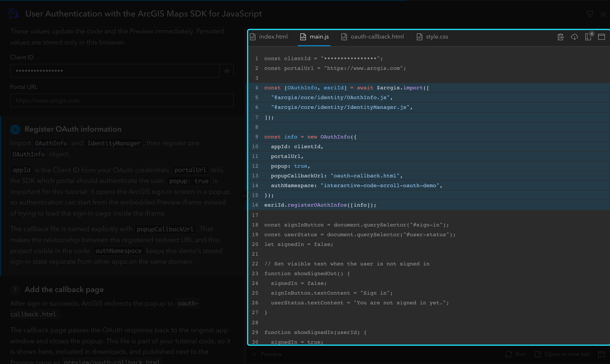Click the step 7 number badge
610x364 pixels.
[x=15, y=290]
